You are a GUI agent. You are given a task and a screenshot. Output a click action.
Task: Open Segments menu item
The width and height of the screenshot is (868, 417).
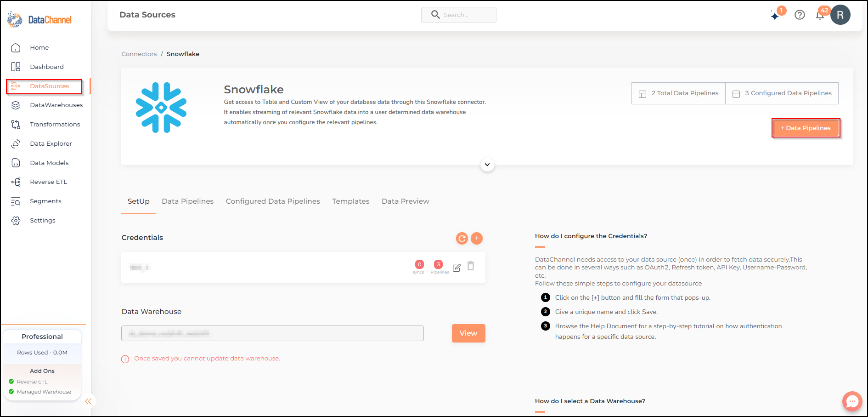point(45,201)
